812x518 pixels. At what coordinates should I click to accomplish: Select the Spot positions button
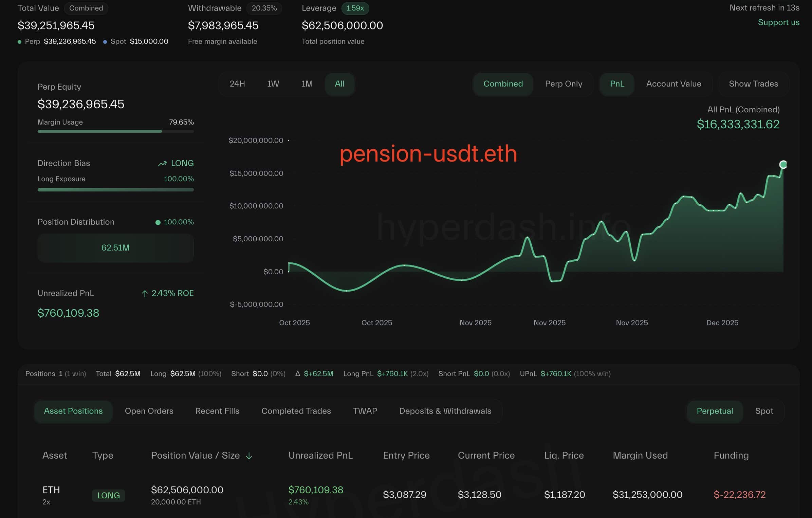pos(764,411)
